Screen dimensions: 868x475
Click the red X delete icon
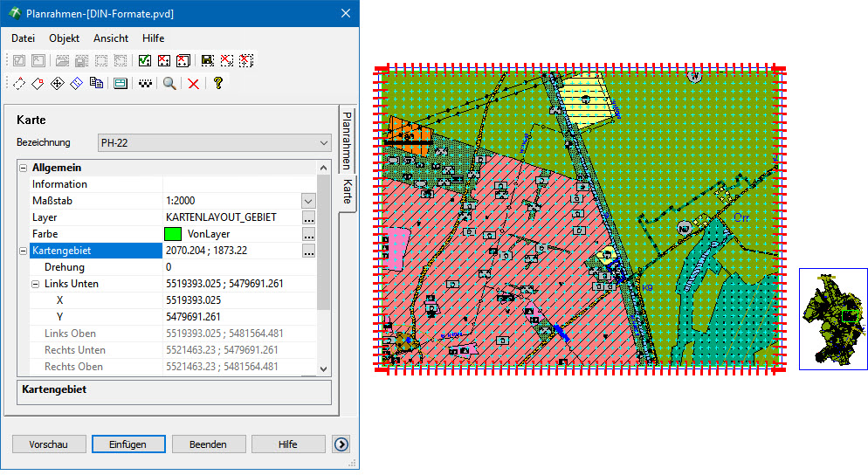click(193, 83)
